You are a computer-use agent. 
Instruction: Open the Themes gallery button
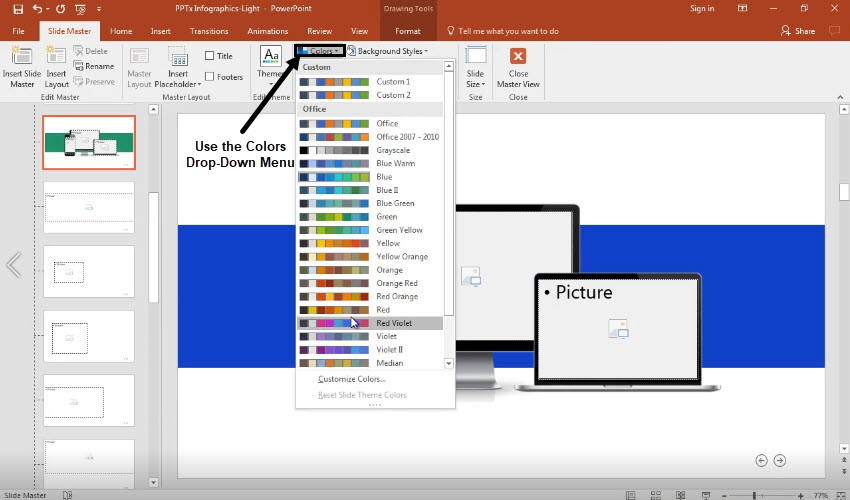click(x=271, y=65)
